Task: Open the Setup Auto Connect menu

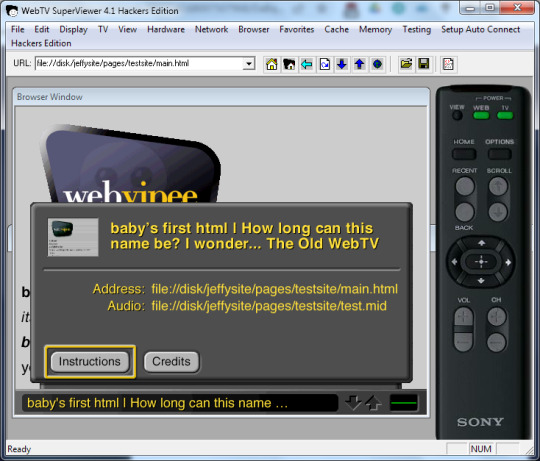Action: pyautogui.click(x=480, y=30)
